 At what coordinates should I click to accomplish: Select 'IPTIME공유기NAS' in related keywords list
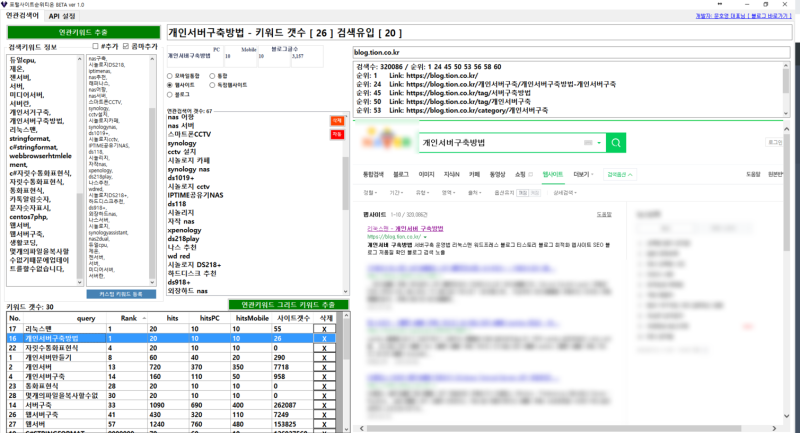tap(195, 195)
